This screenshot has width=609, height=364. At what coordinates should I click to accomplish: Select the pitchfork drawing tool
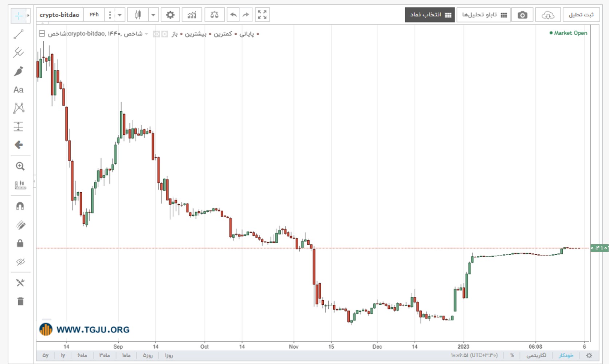tap(19, 52)
